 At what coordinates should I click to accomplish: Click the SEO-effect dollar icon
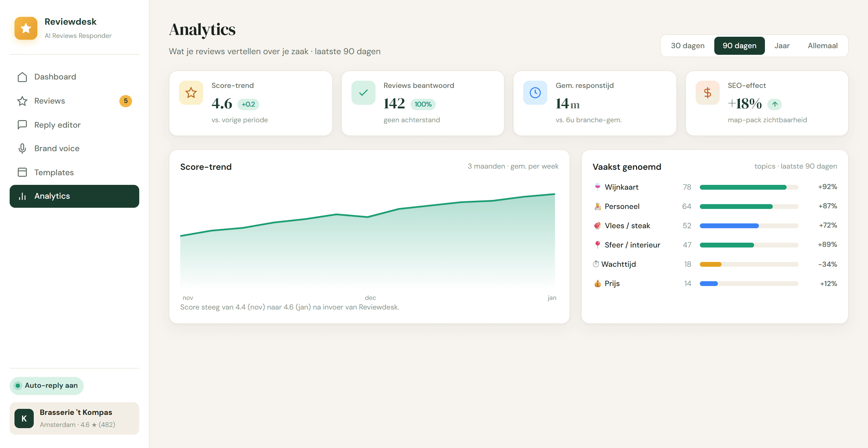(x=707, y=92)
